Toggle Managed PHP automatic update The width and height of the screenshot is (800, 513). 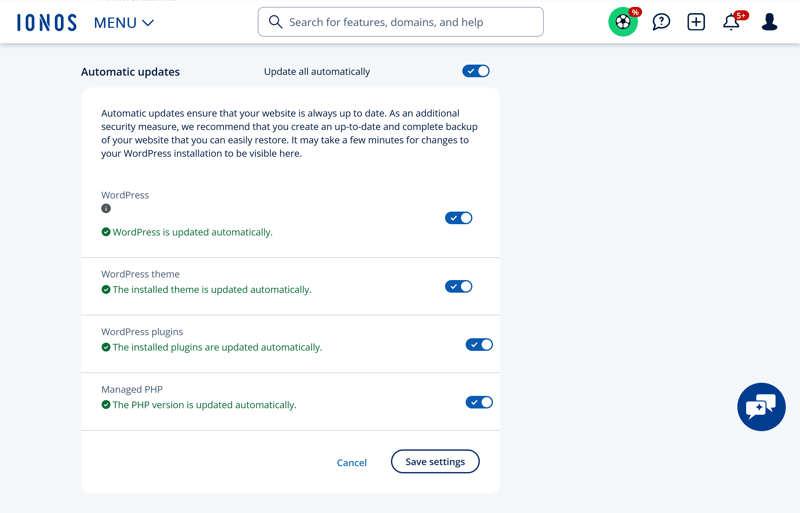click(479, 402)
